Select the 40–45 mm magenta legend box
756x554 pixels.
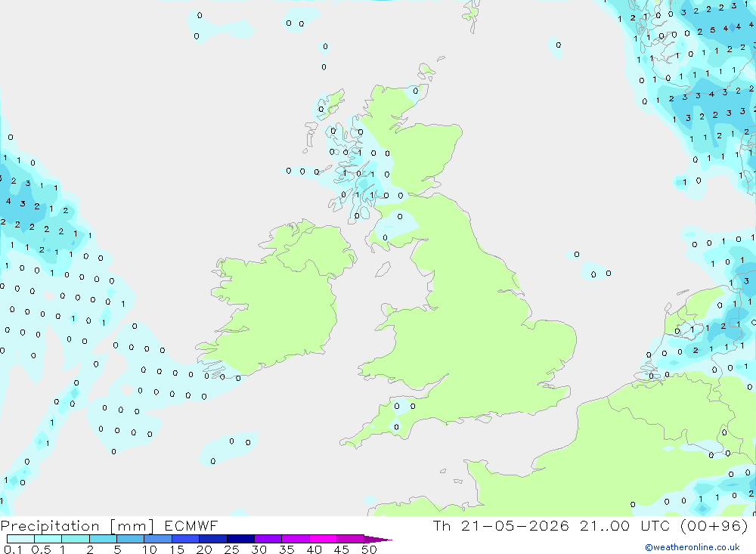click(x=323, y=539)
